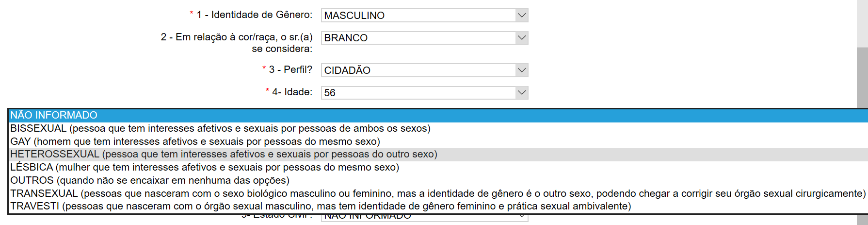Click the BRANCO race selection field
This screenshot has width=868, height=225.
[418, 38]
